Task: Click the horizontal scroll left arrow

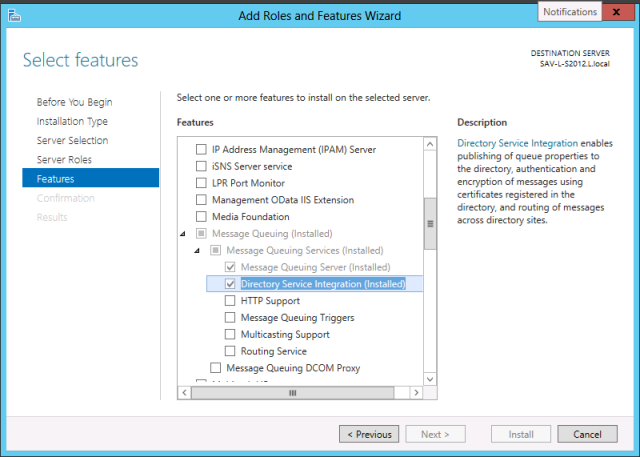Action: click(x=184, y=393)
